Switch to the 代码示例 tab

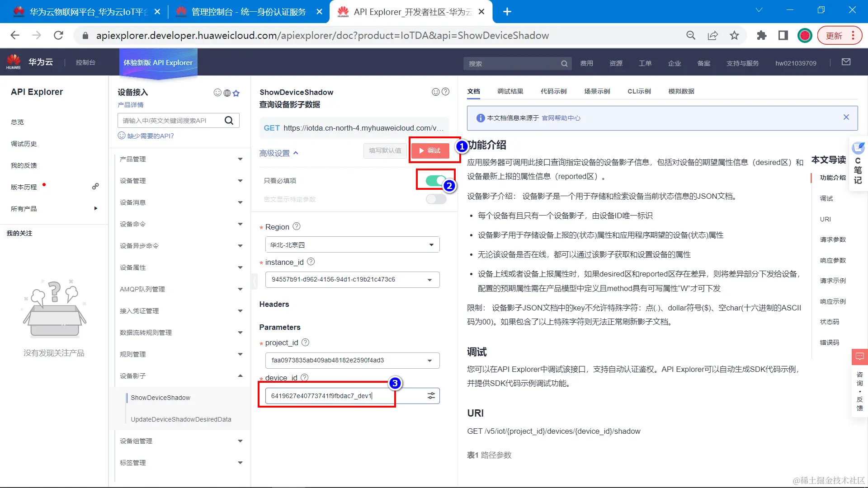[553, 91]
